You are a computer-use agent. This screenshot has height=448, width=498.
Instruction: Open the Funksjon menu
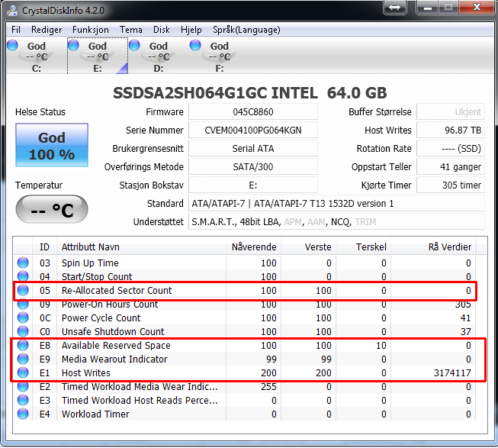[x=91, y=30]
